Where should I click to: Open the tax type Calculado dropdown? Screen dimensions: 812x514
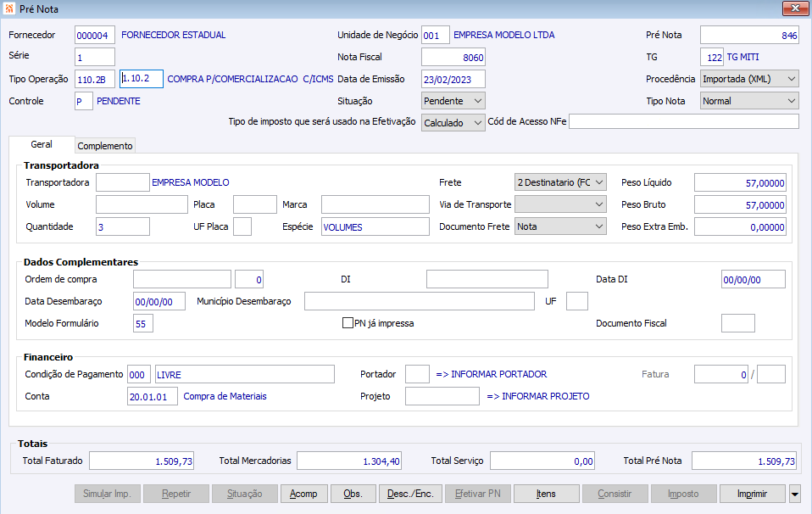coord(453,123)
